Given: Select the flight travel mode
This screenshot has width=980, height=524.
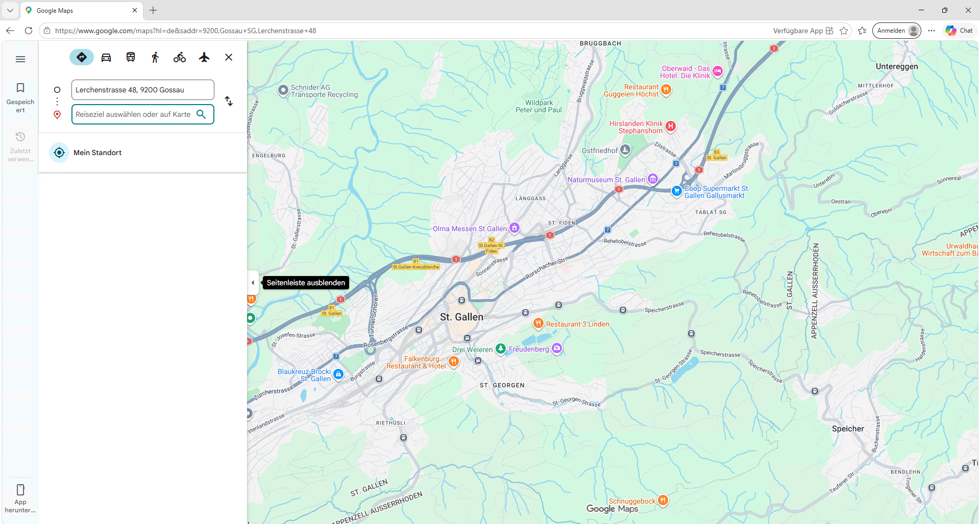Looking at the screenshot, I should 204,57.
